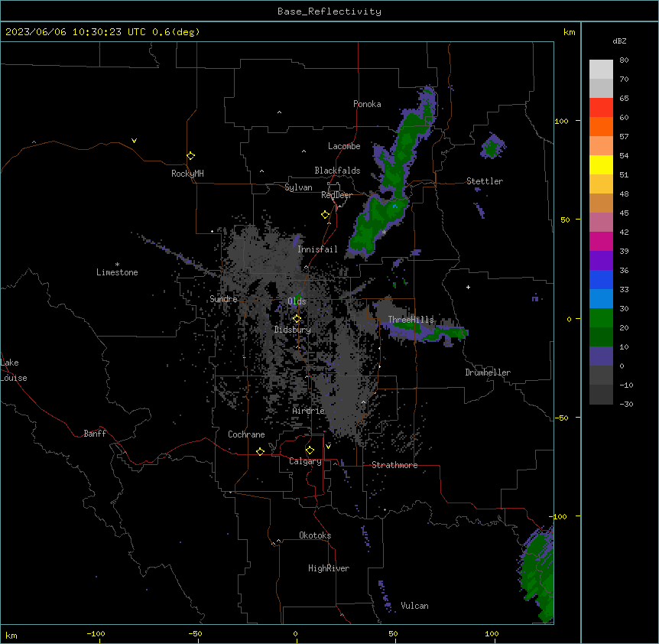
Task: Select the Banff label
Action: pos(95,434)
